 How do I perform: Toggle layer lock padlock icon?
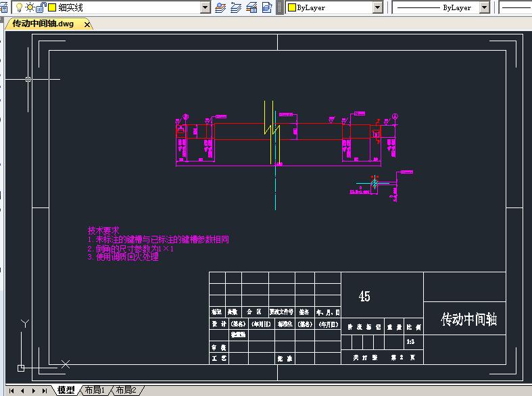coord(41,7)
